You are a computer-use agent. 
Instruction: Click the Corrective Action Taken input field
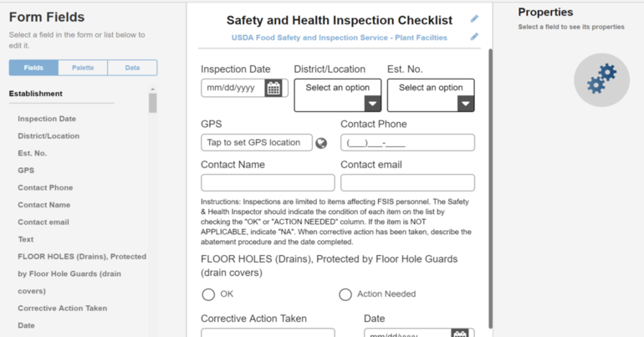268,333
